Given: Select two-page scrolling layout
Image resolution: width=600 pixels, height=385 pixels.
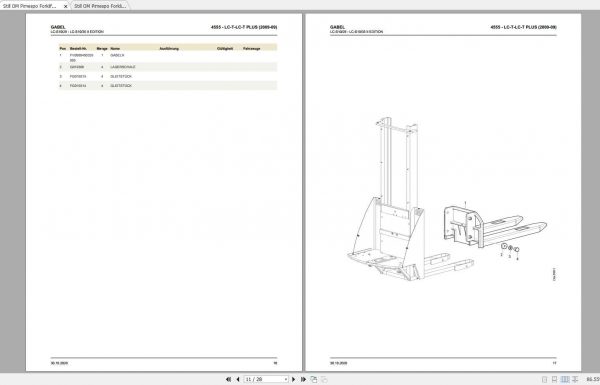Looking at the screenshot, I should click(575, 379).
